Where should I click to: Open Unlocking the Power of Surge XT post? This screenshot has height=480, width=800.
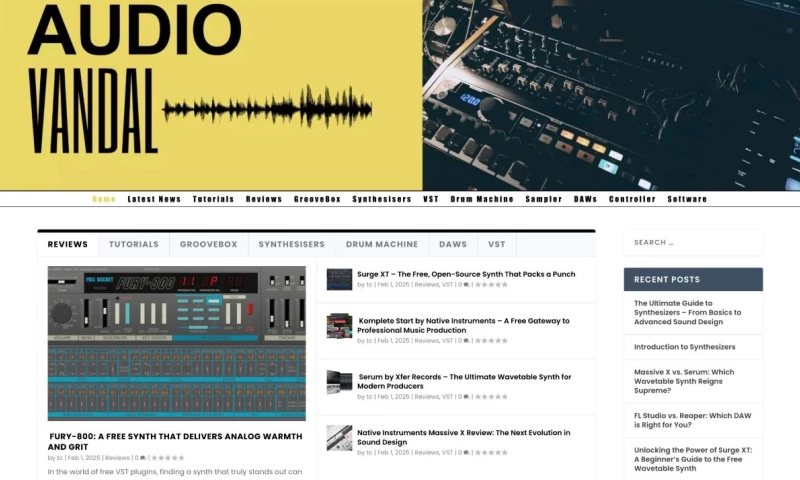pyautogui.click(x=693, y=459)
